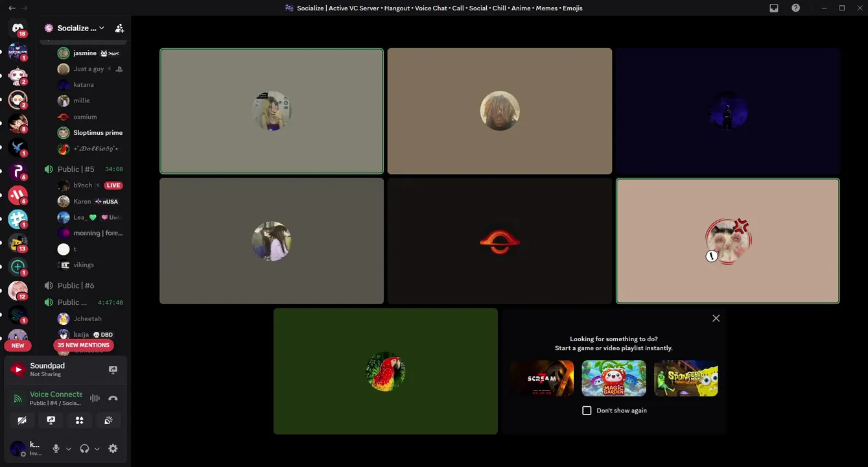Open the help question mark icon
The image size is (868, 467).
click(795, 8)
